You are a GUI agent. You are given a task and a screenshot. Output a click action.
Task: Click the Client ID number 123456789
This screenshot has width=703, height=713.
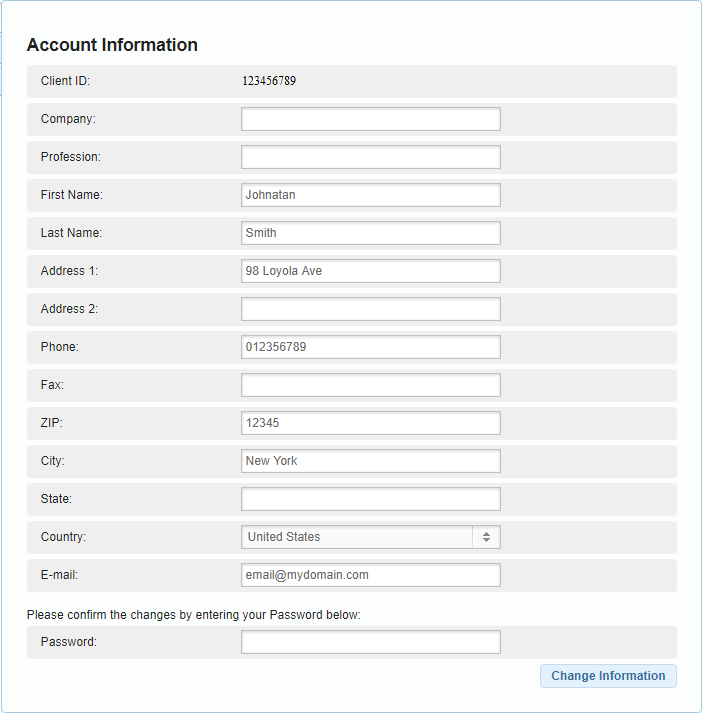pyautogui.click(x=269, y=81)
